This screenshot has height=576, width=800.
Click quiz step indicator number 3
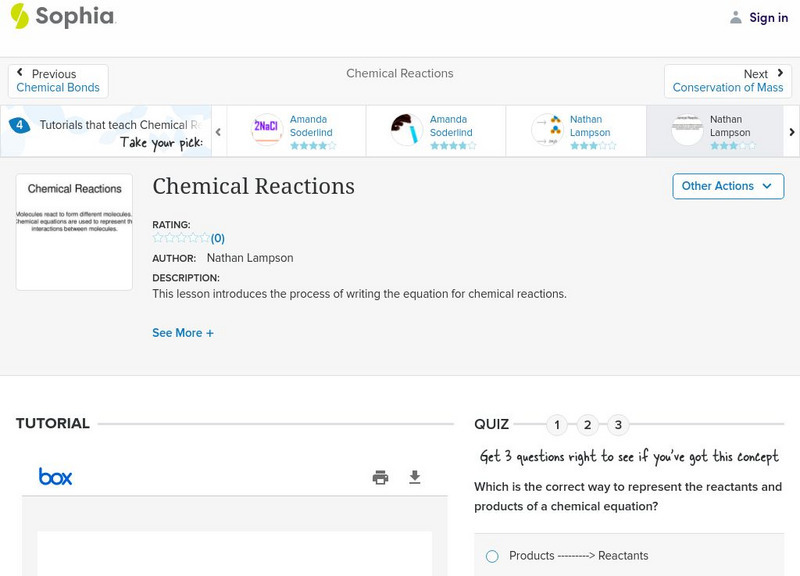(618, 425)
